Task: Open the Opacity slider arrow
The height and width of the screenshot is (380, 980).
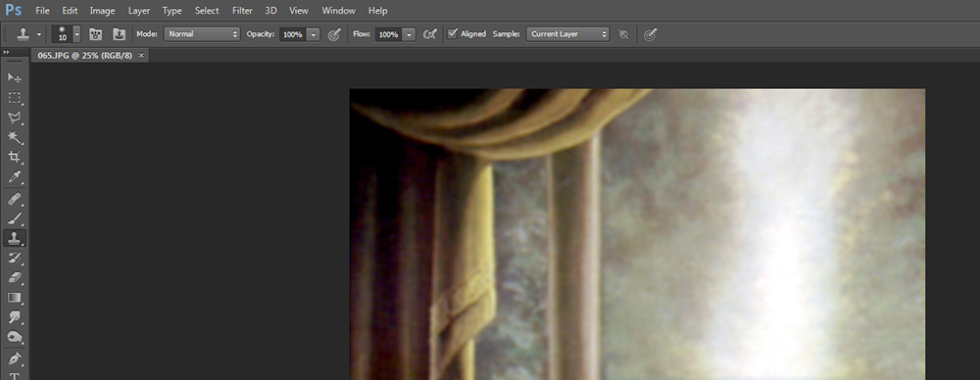Action: point(314,34)
